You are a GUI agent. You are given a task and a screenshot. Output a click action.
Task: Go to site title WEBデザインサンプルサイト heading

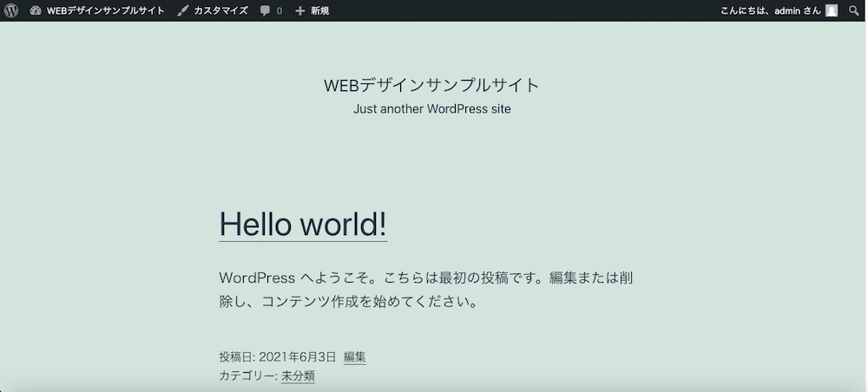point(431,85)
